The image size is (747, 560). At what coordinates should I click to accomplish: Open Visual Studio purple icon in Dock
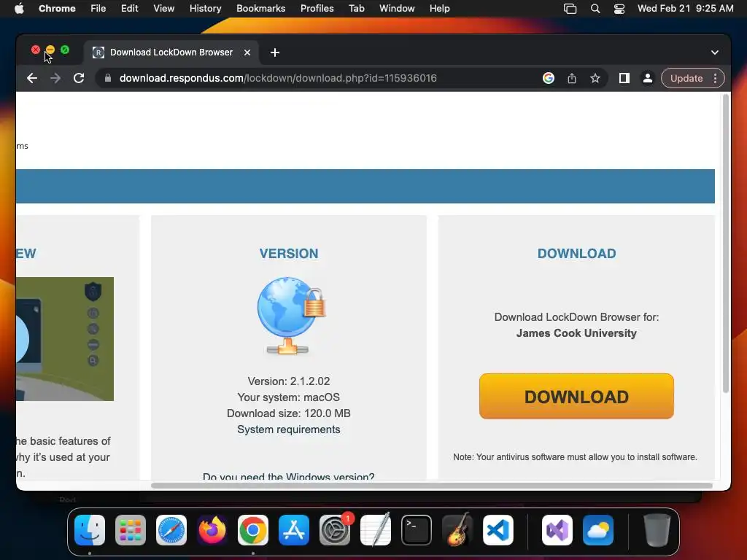click(557, 530)
